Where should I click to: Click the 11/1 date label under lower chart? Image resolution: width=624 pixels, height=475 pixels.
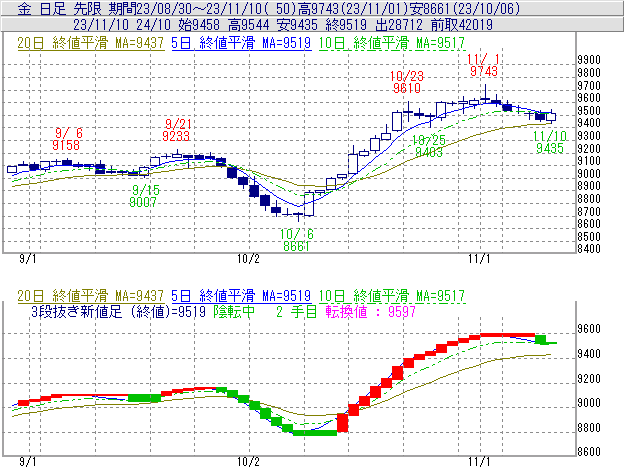(x=479, y=462)
